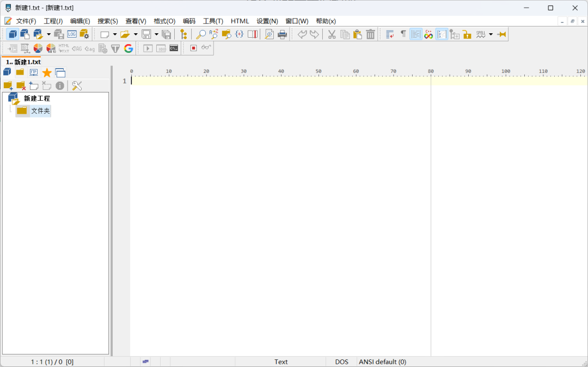Click the Paste clipboard icon
This screenshot has width=588, height=367.
[x=357, y=34]
